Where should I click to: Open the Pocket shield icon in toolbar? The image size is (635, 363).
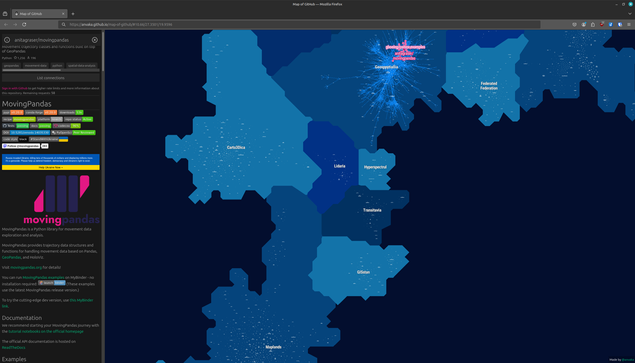click(x=574, y=25)
